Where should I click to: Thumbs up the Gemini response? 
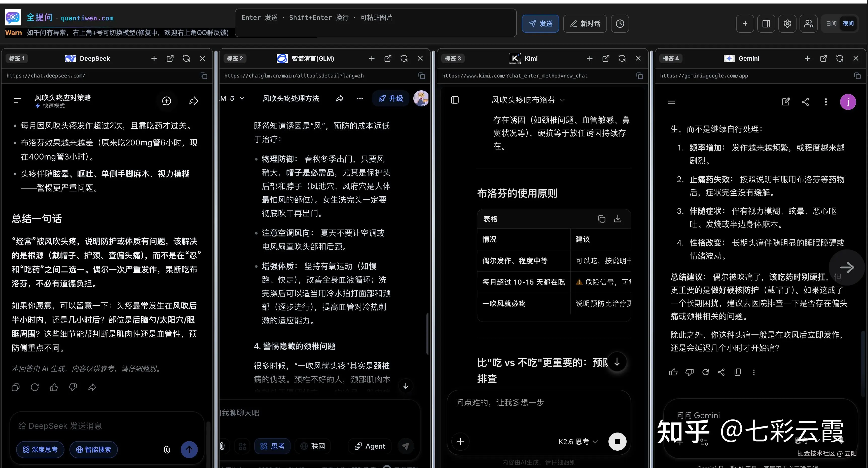pos(673,372)
